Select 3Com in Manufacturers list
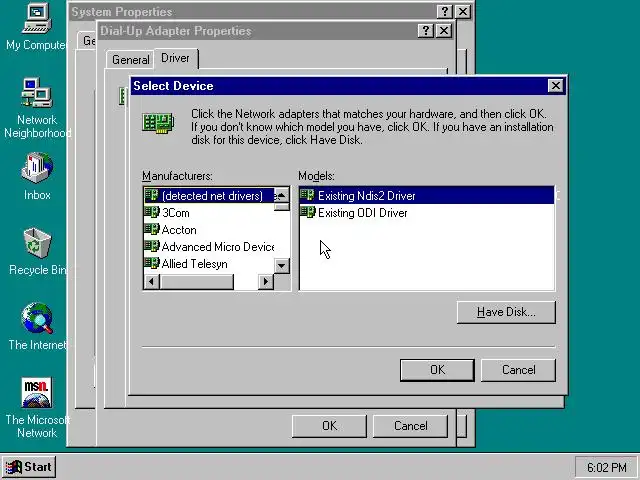640x480 pixels. click(209, 213)
